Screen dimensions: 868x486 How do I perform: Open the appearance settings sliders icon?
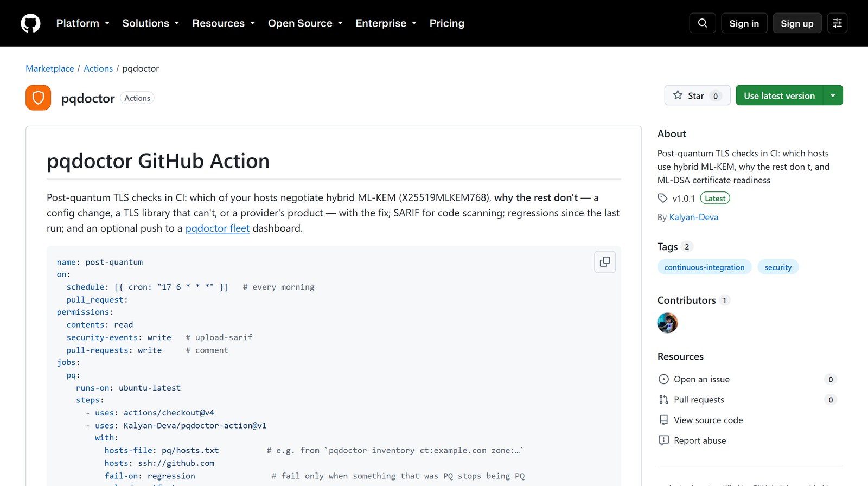pos(837,23)
